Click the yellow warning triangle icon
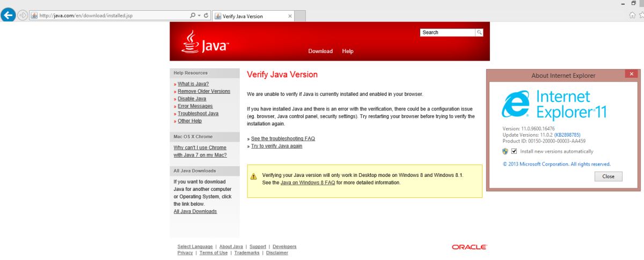Screen dimensions: 644x260 click(254, 176)
